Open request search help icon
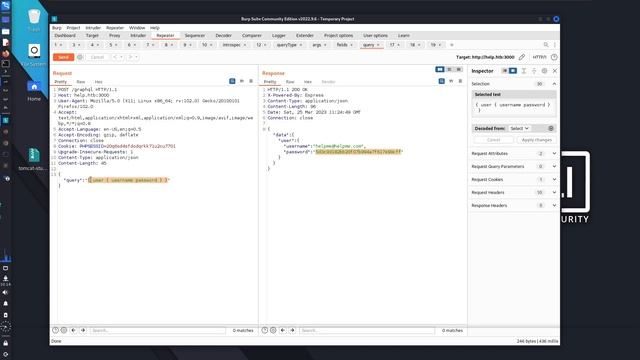Viewport: 640px width, 360px height. tap(56, 330)
